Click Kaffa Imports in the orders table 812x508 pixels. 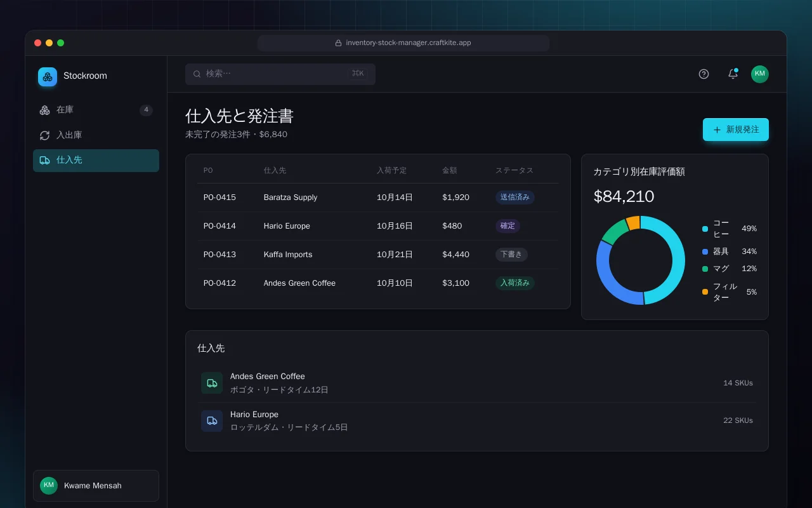click(288, 255)
